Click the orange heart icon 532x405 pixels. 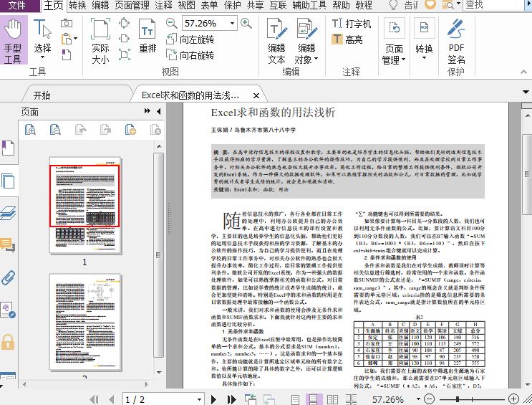point(430,4)
